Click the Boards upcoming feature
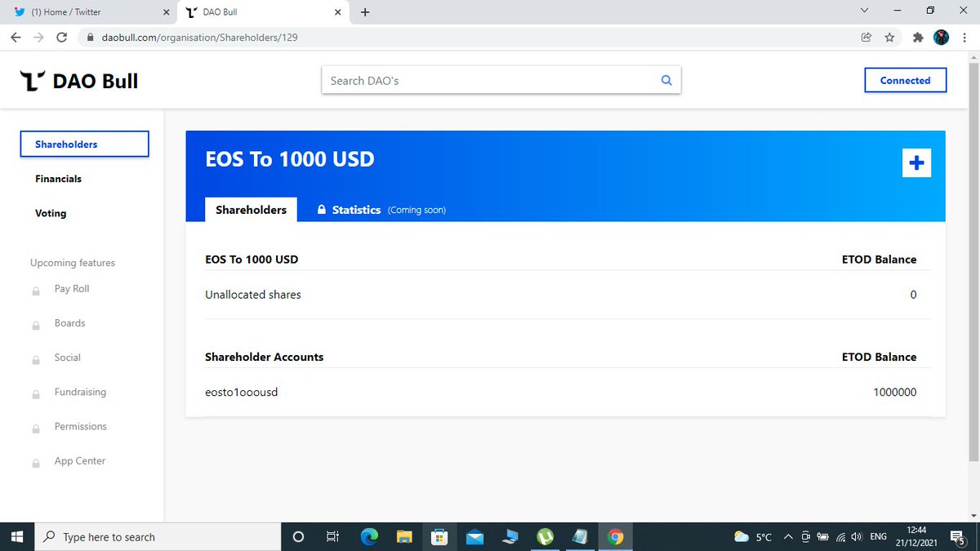The height and width of the screenshot is (551, 980). 69,323
